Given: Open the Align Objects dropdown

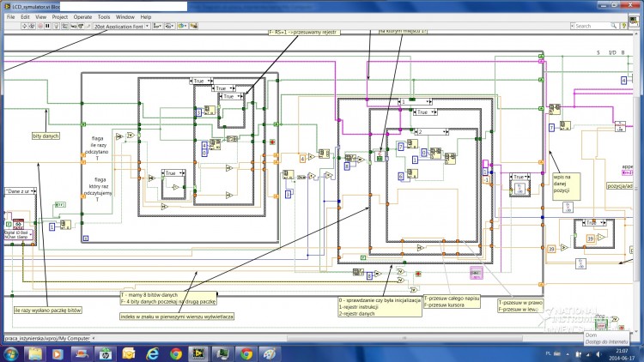Looking at the screenshot, I should point(157,26).
